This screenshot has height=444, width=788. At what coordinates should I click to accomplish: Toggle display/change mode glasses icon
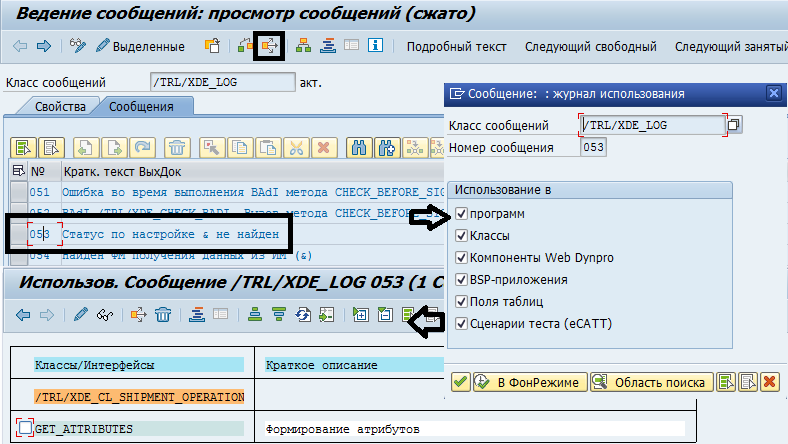click(x=78, y=46)
